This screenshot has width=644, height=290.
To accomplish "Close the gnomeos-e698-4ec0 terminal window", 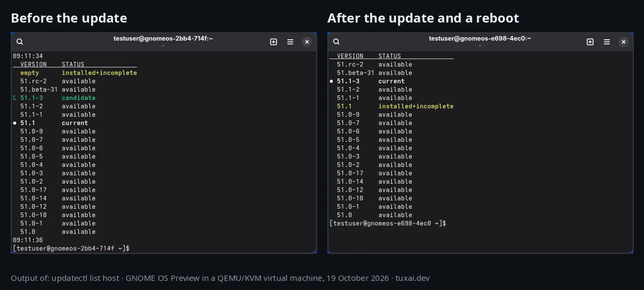I will coord(624,42).
